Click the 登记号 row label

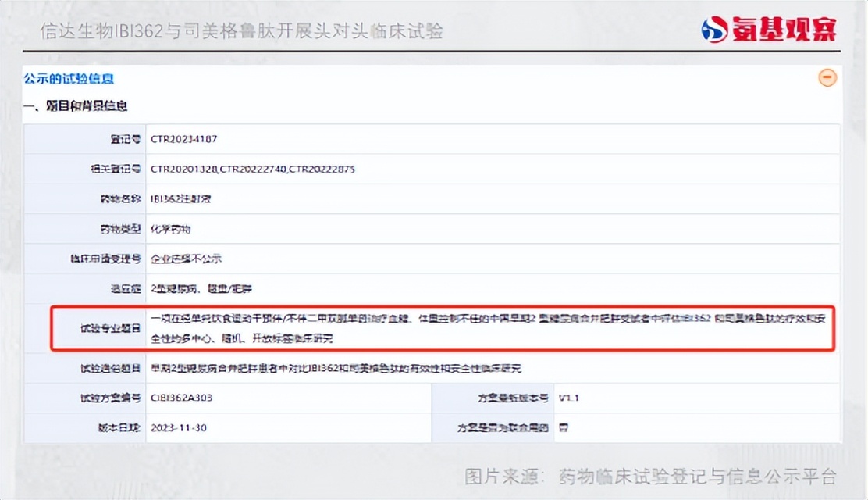pos(126,139)
